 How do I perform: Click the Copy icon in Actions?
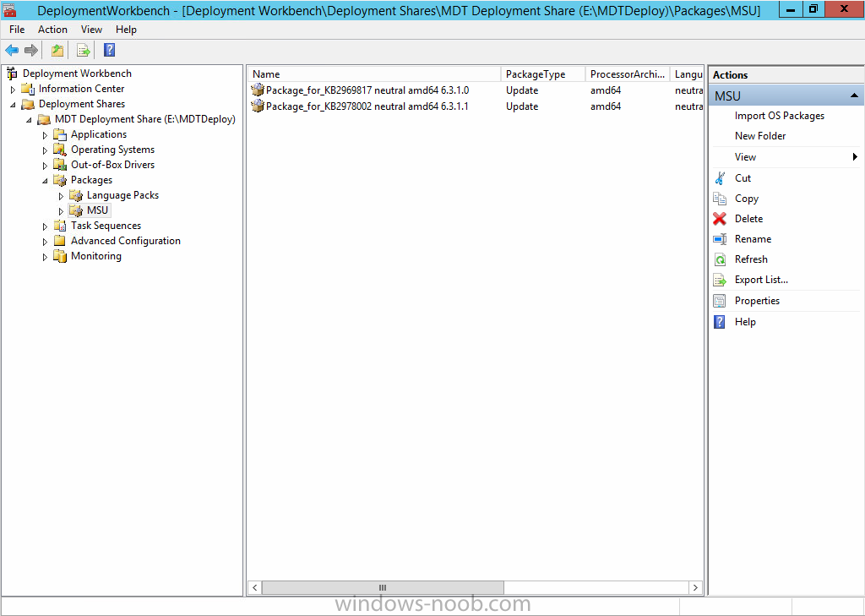[720, 199]
